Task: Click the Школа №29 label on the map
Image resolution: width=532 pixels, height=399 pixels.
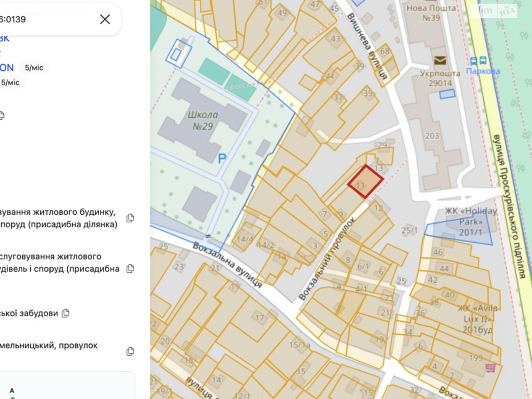Action: 202,121
